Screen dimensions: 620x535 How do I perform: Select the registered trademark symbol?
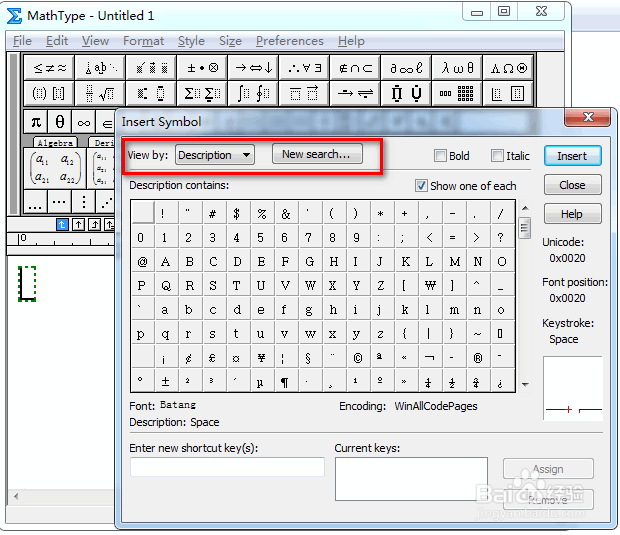click(x=477, y=357)
